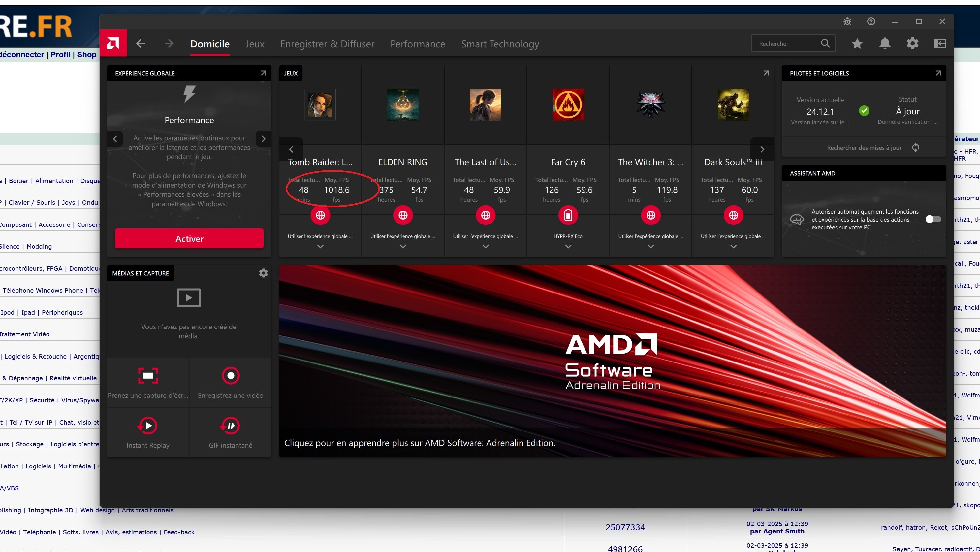This screenshot has width=980, height=552.
Task: Click ELDEN RING global experience profile button
Action: point(403,215)
